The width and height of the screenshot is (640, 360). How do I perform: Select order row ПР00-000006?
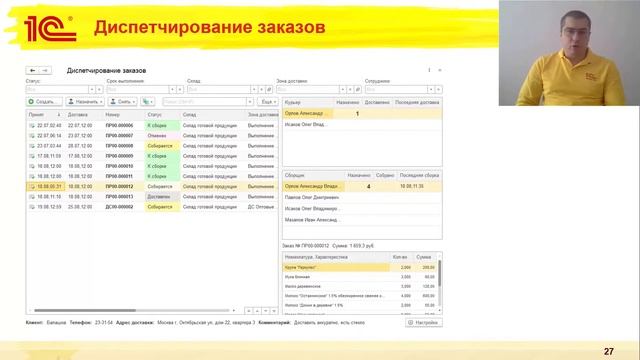point(152,125)
